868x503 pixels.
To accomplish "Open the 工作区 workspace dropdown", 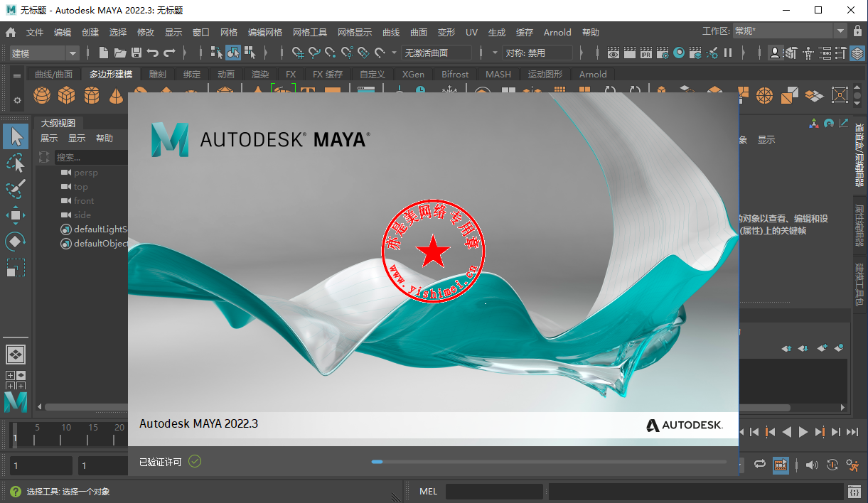I will tap(788, 31).
